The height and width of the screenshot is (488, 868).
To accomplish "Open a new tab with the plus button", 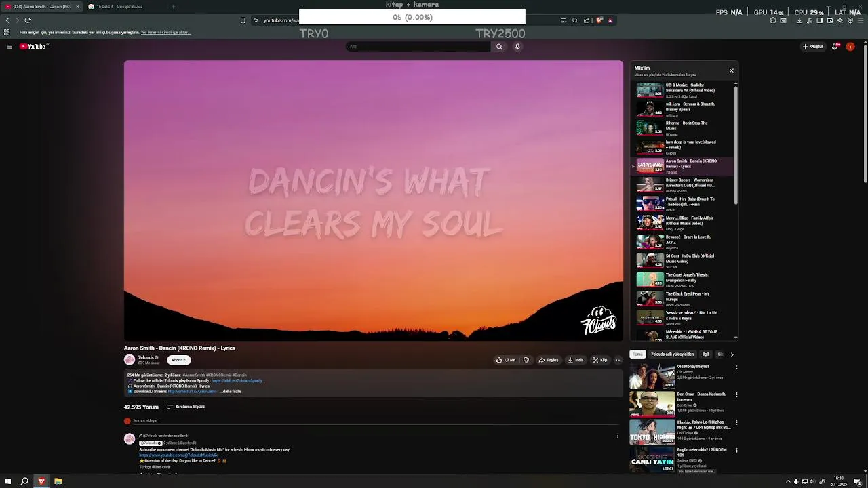I will 173,7.
